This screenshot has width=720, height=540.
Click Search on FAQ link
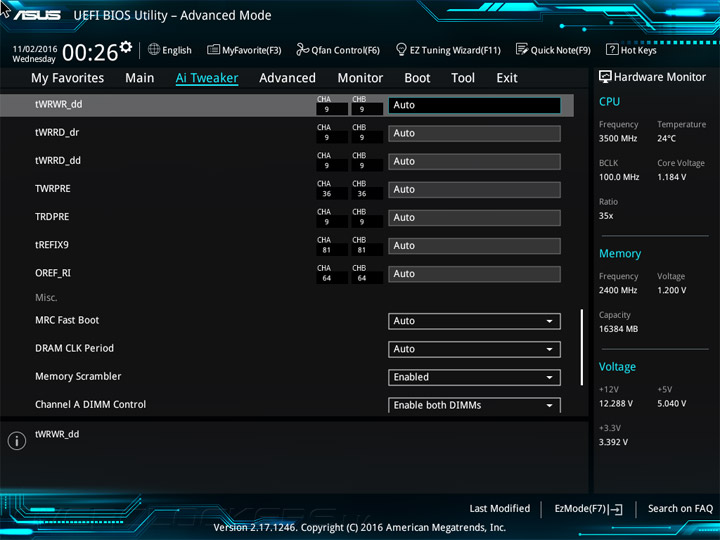click(x=680, y=508)
